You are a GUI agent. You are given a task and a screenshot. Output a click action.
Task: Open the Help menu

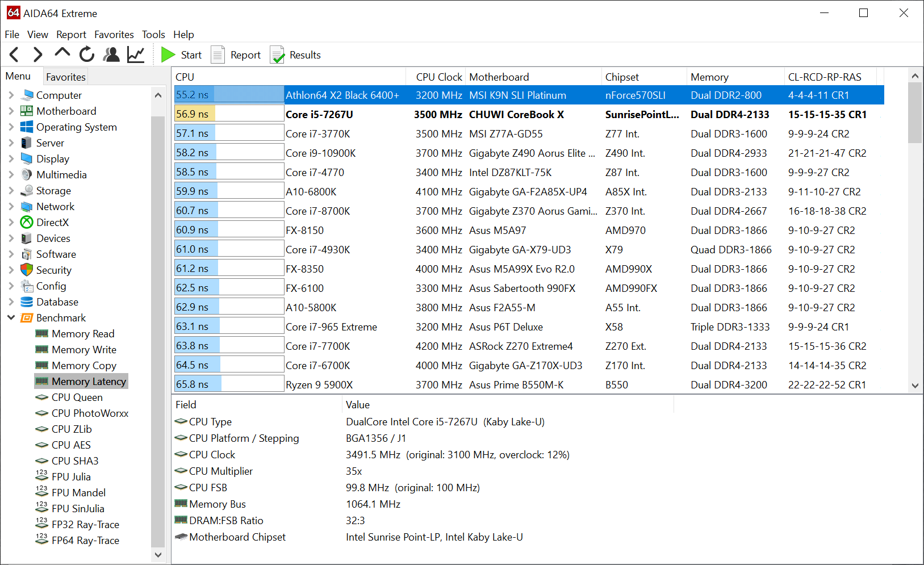point(183,34)
